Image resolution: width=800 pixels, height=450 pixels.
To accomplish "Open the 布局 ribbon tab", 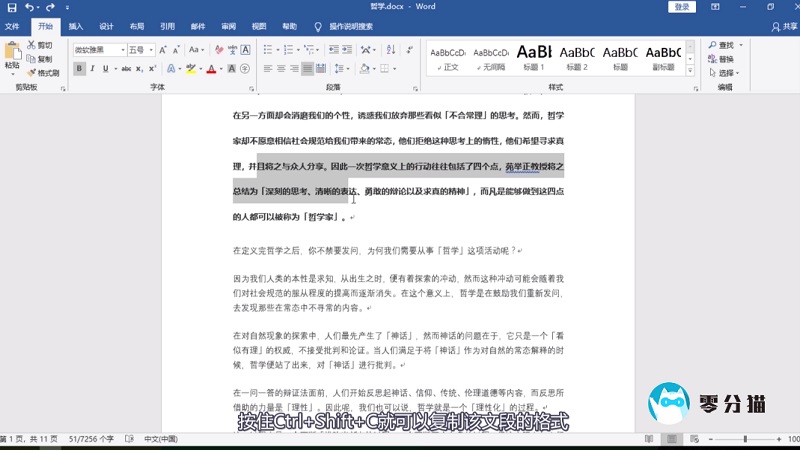I will pos(136,27).
